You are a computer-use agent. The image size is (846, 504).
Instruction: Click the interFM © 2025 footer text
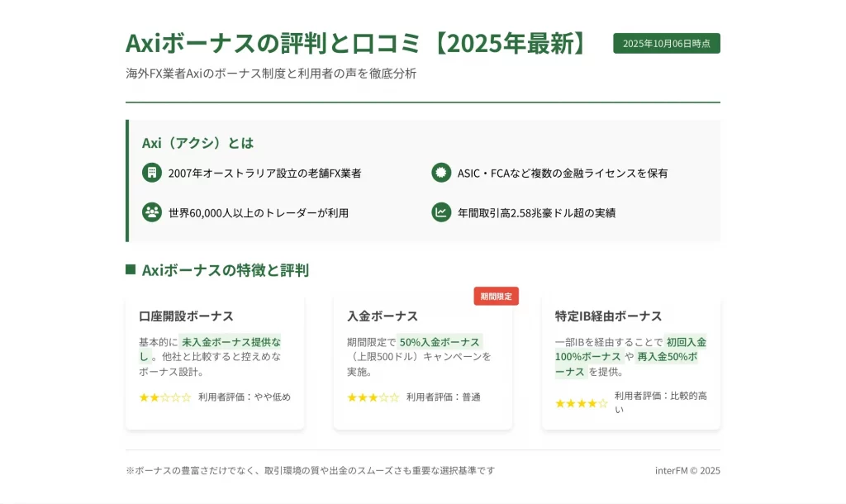coord(687,470)
